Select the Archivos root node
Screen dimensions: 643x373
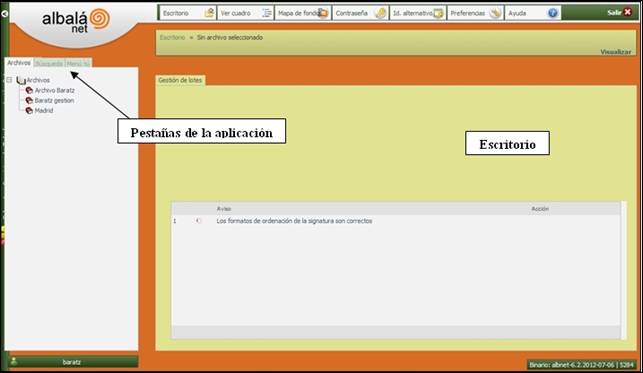coord(38,80)
